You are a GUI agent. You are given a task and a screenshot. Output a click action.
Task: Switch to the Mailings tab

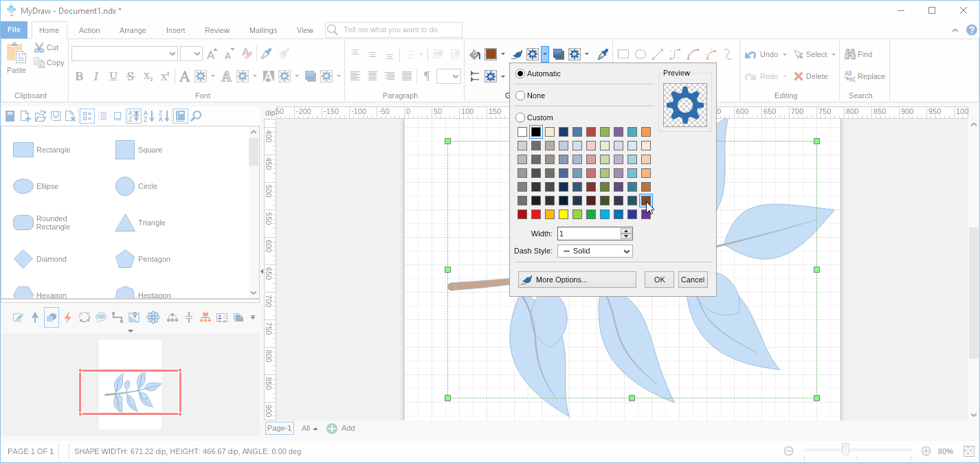(x=263, y=30)
